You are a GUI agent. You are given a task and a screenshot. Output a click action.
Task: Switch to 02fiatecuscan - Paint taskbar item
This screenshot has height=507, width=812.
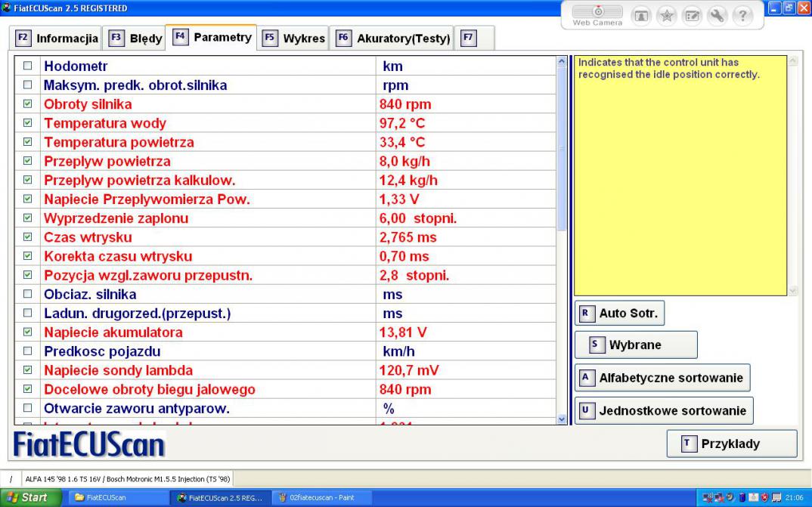pos(321,498)
